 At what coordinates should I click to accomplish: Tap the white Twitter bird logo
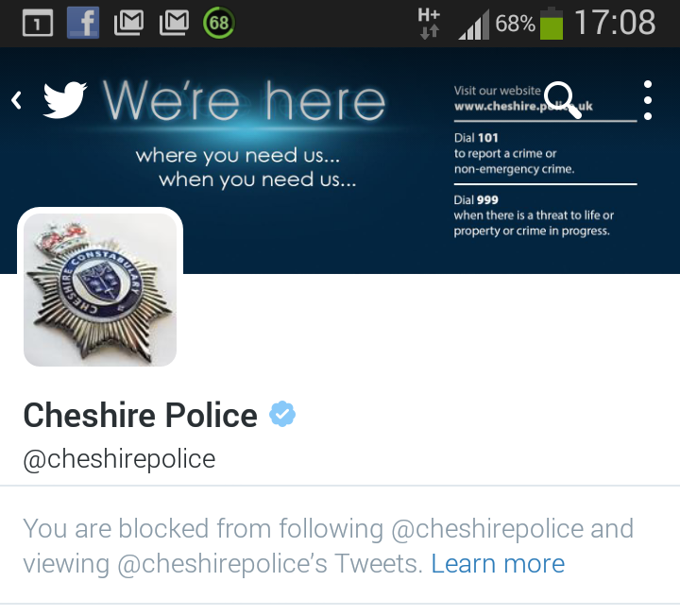[x=65, y=100]
